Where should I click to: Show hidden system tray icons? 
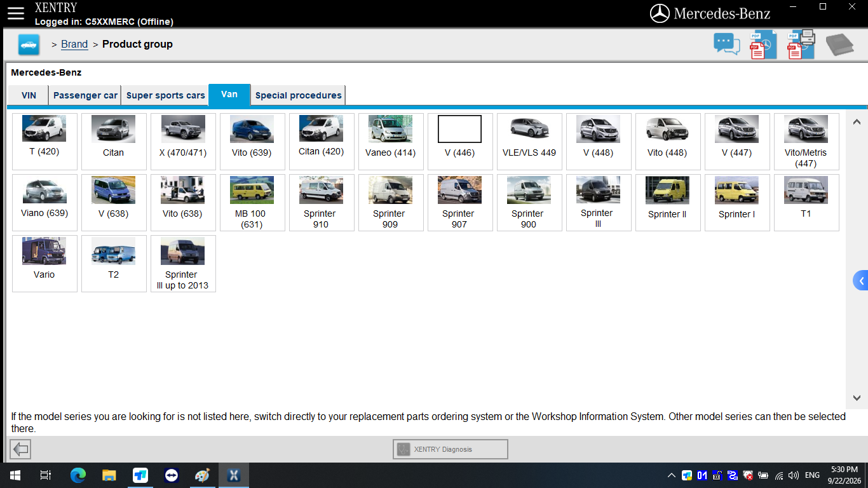coord(672,475)
